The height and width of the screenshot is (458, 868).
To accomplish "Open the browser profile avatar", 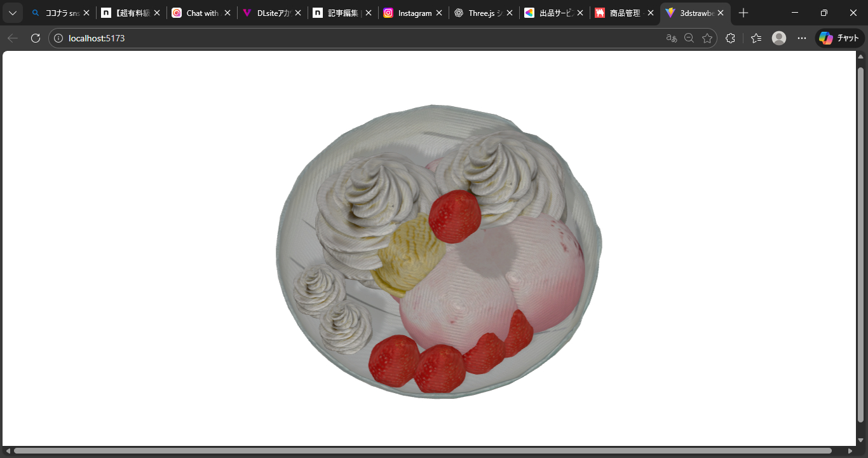I will point(778,38).
